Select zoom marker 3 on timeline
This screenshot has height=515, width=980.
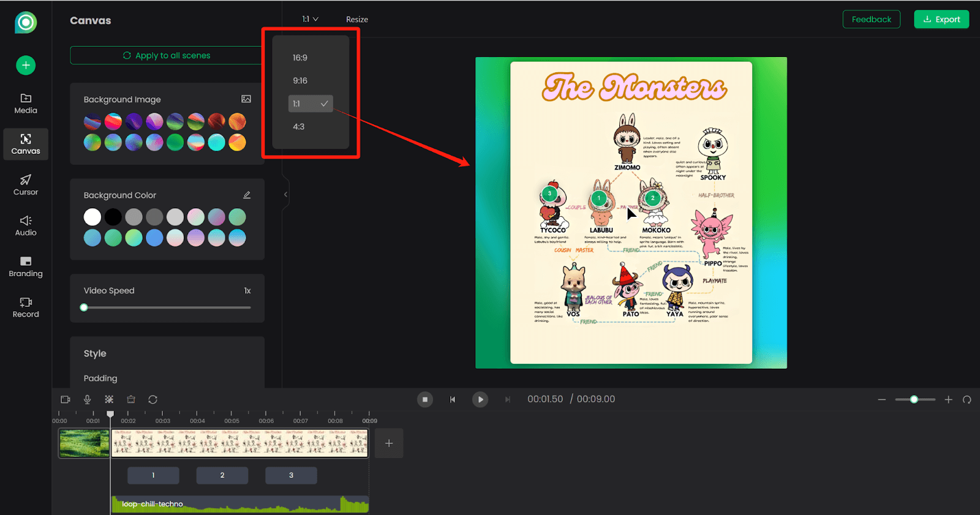291,475
